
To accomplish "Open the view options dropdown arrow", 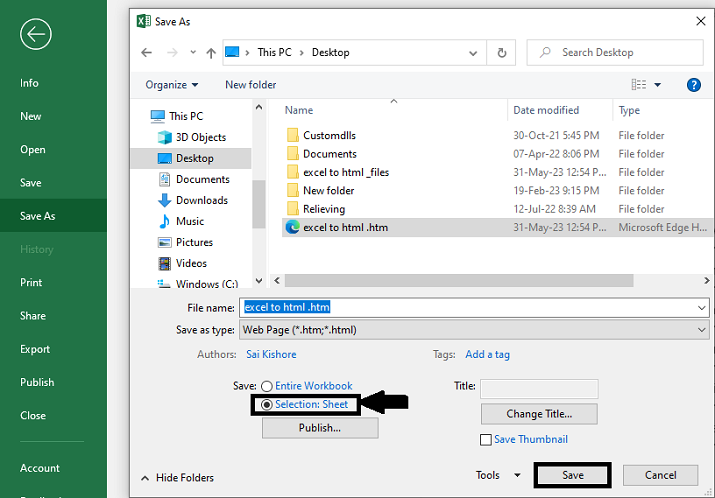I will [658, 85].
